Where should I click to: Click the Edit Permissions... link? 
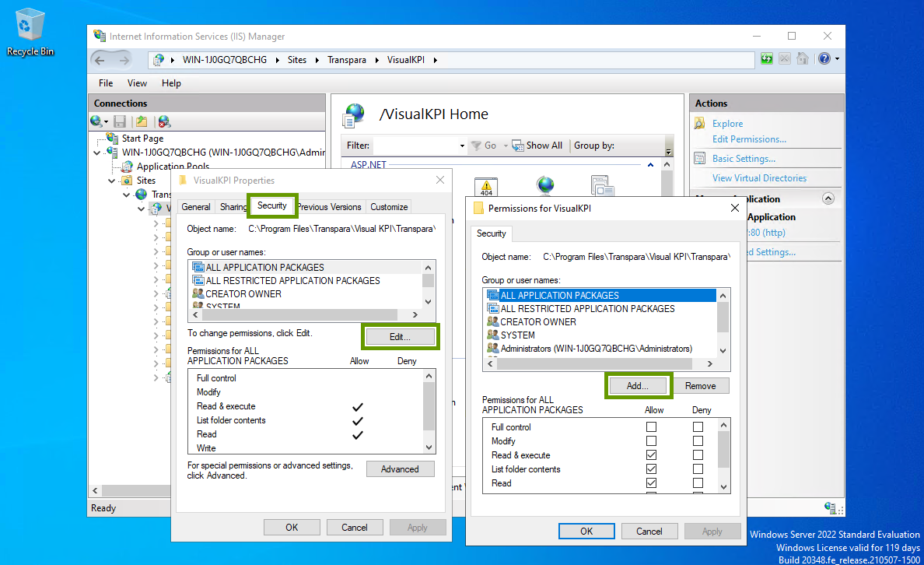point(748,139)
